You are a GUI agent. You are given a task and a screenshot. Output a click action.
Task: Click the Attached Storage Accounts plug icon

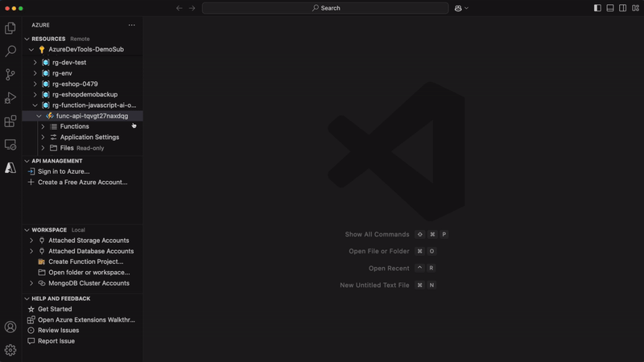(x=42, y=241)
